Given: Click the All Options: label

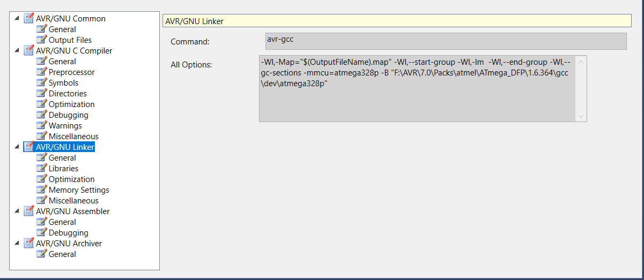Looking at the screenshot, I should coord(191,64).
